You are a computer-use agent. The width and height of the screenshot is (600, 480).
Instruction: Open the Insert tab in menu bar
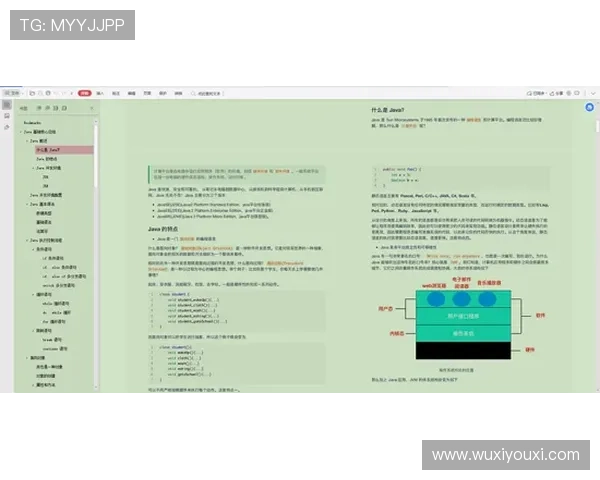[x=100, y=93]
